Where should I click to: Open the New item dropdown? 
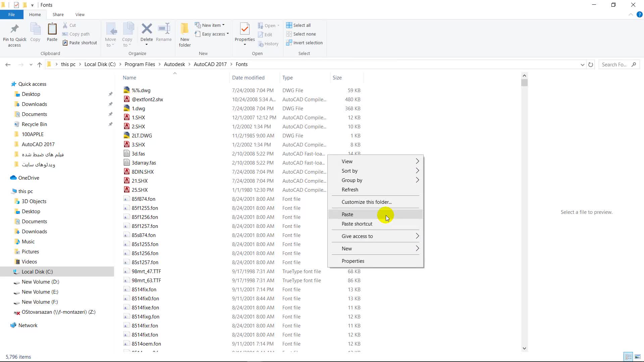[x=211, y=25]
